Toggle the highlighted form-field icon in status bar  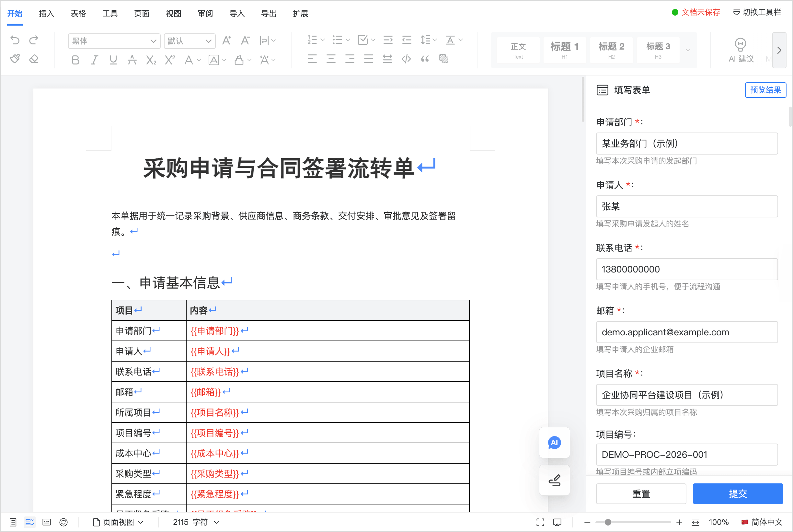(x=29, y=522)
